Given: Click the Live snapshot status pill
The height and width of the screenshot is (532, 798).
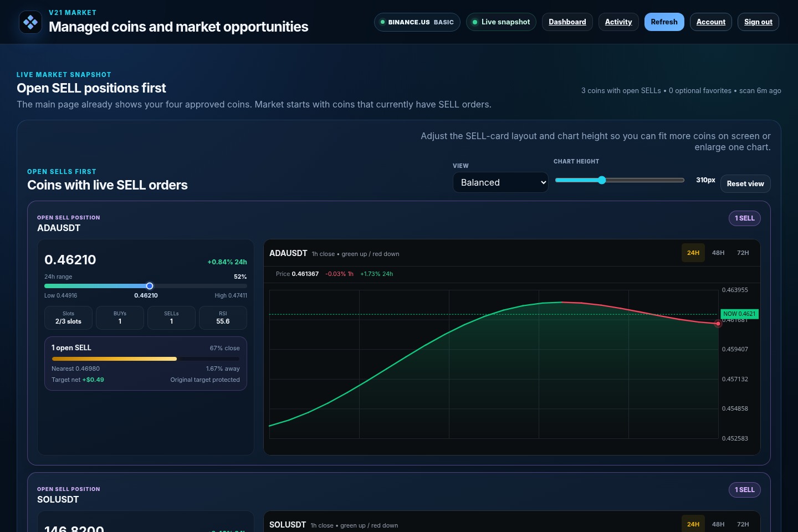Looking at the screenshot, I should pyautogui.click(x=501, y=22).
